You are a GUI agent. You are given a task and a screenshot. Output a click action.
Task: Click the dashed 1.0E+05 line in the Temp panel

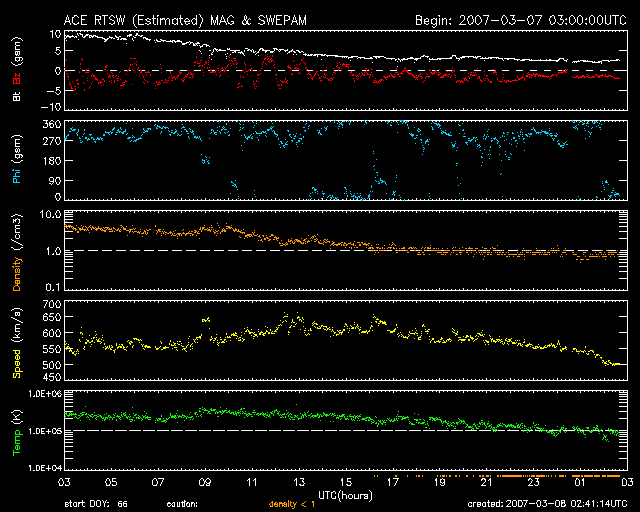(346, 430)
